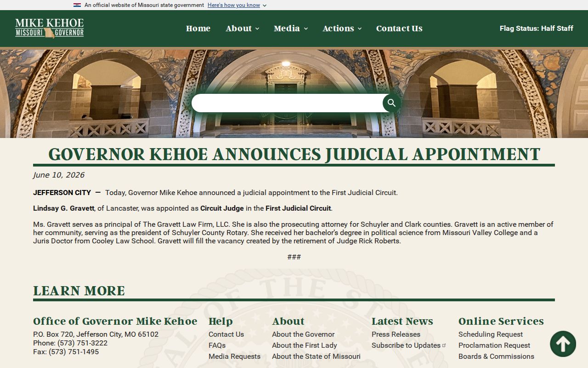588x368 pixels.
Task: Visit About the Governor link
Action: click(303, 334)
